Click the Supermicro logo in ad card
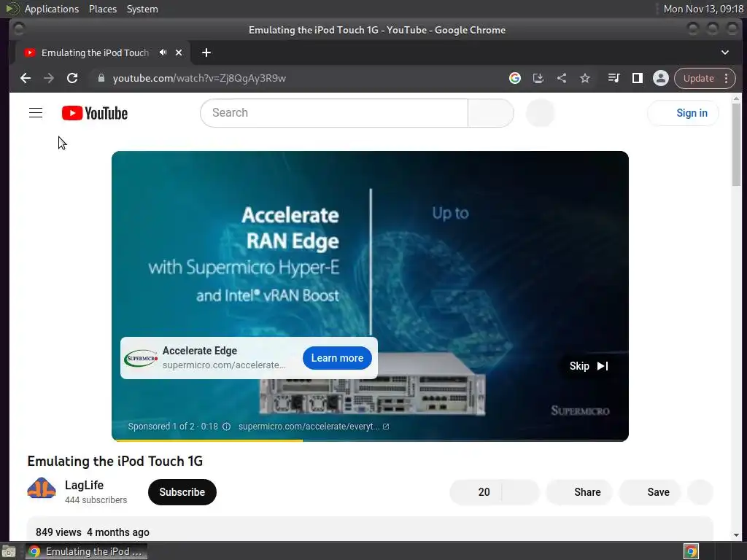This screenshot has width=747, height=560. pyautogui.click(x=141, y=358)
